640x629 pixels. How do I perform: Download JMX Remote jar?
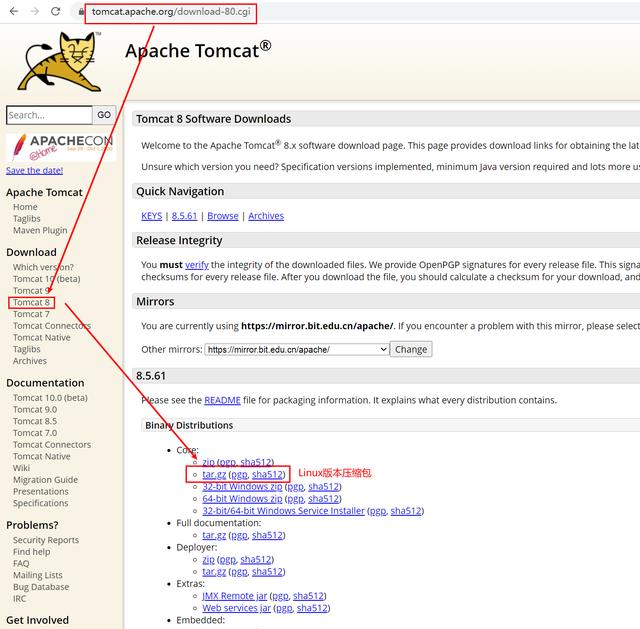[x=235, y=596]
